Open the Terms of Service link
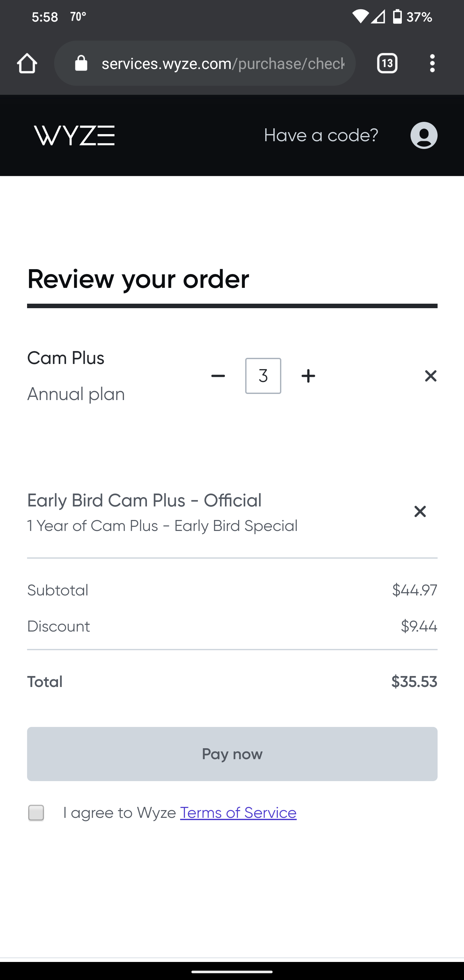 pyautogui.click(x=238, y=813)
